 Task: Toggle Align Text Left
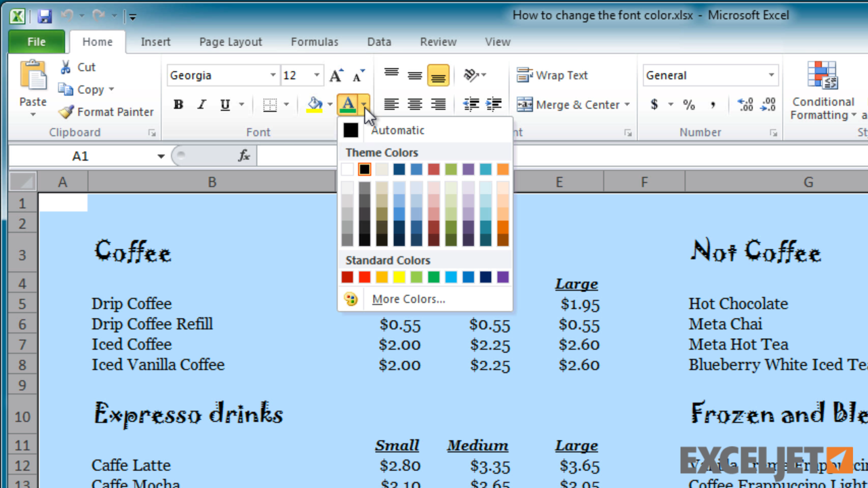(391, 104)
